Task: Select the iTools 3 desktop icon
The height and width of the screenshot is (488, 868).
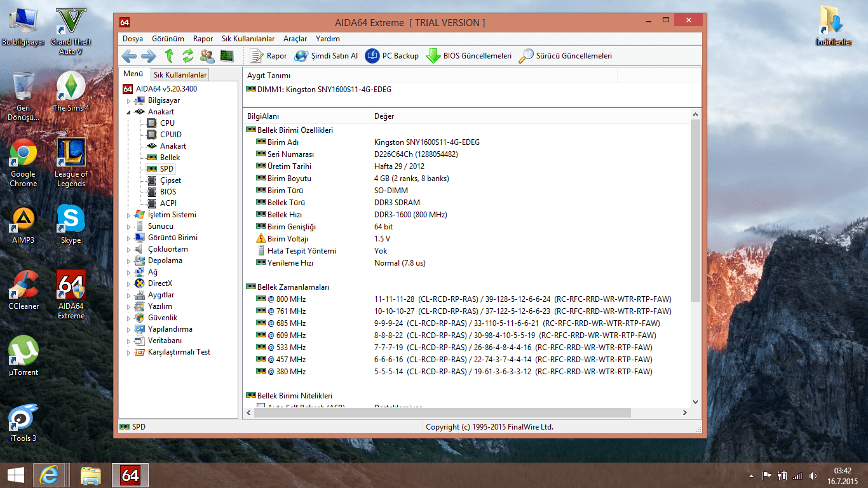Action: (24, 423)
